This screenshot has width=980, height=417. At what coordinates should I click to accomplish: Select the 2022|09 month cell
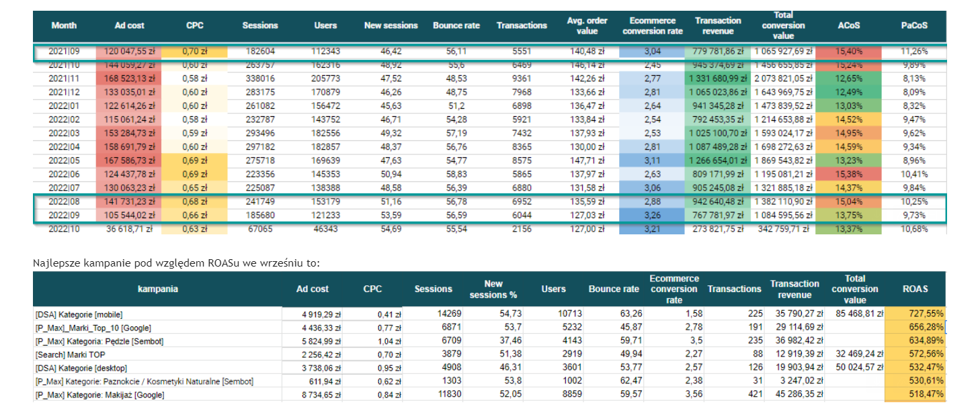coord(64,216)
